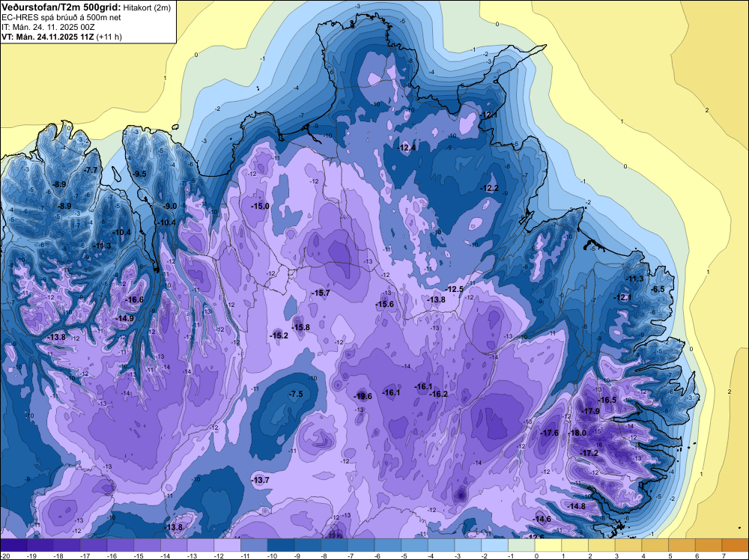Select the temperature label "-13.7"
The image size is (749, 560).
261,480
